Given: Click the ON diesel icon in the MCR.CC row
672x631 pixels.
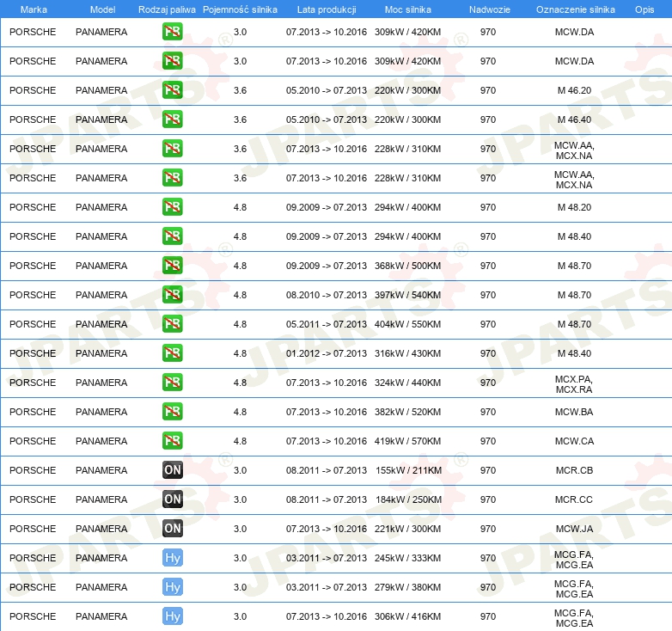Looking at the screenshot, I should [172, 499].
